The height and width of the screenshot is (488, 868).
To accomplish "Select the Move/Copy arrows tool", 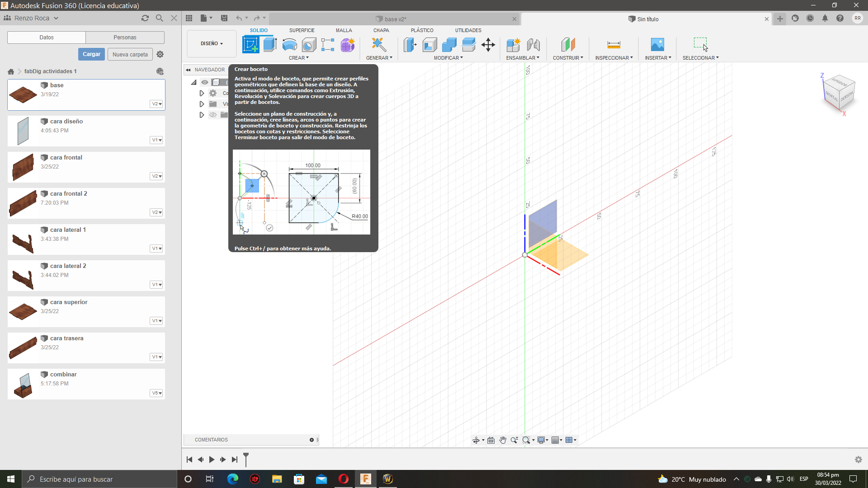I will tap(488, 45).
